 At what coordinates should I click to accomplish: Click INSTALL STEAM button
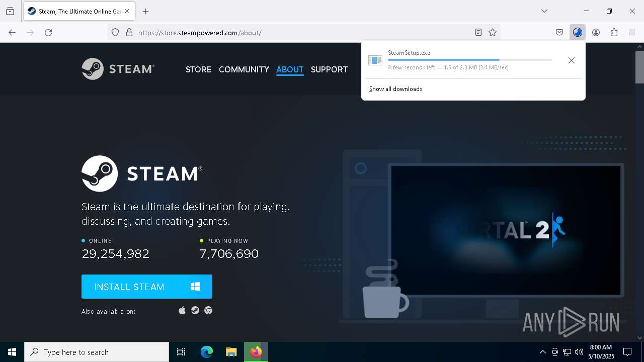coord(147,287)
